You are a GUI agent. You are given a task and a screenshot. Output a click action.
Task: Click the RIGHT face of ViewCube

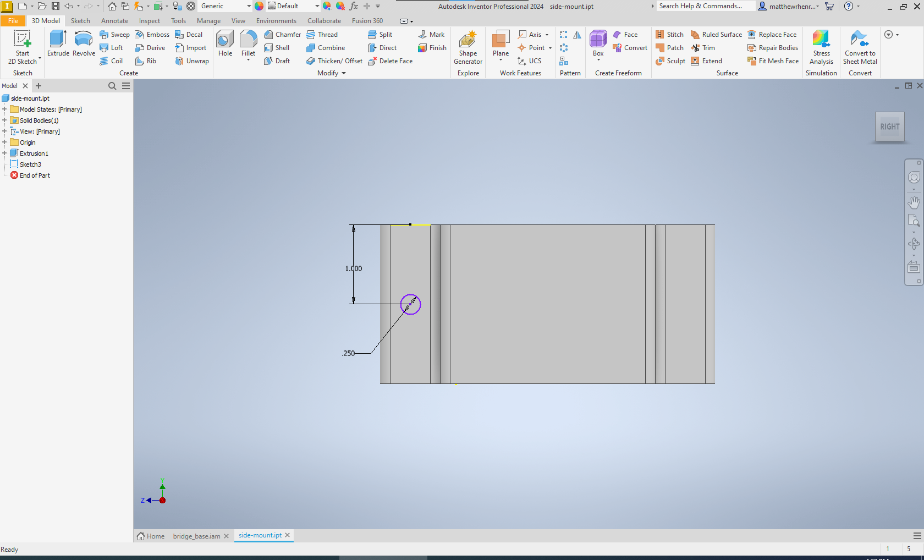[889, 127]
